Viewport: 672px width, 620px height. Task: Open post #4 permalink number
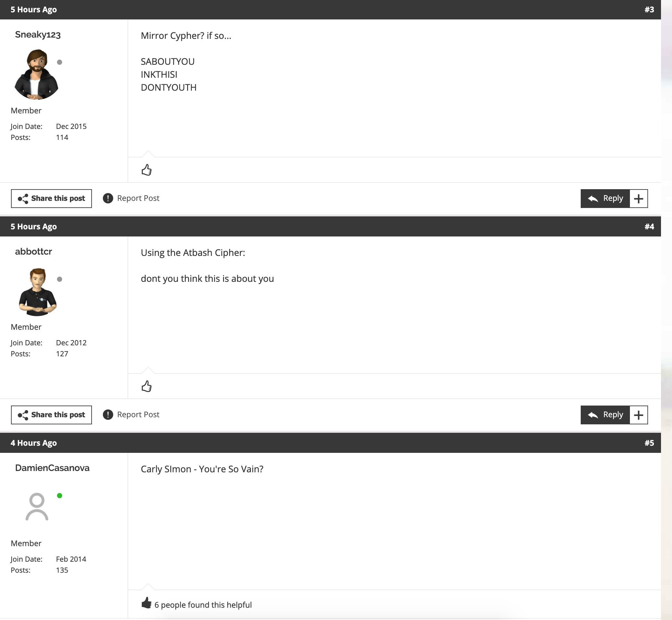tap(649, 226)
